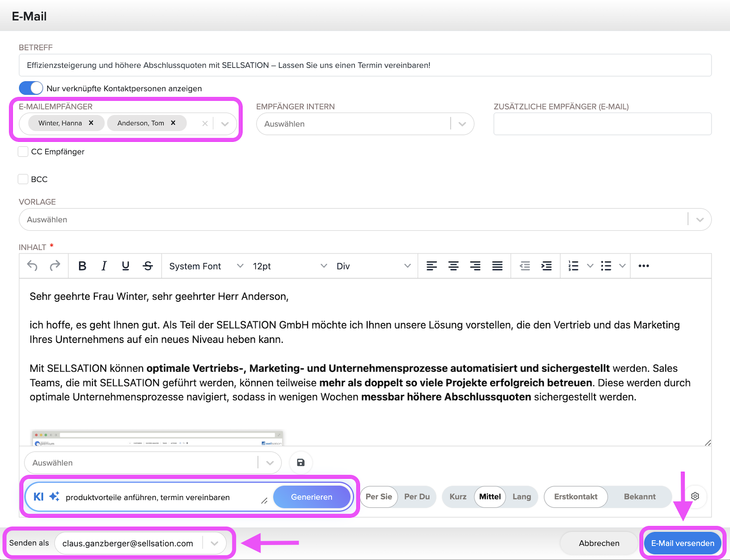Check the CC Empfänger checkbox

coord(23,152)
